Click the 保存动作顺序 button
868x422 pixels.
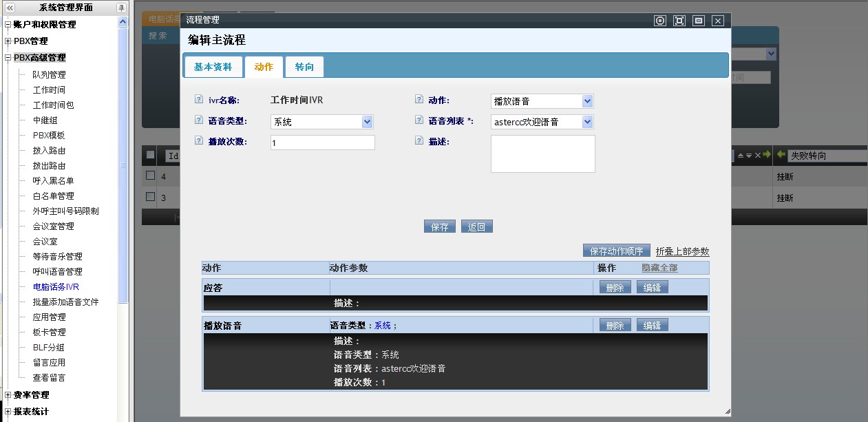tap(616, 251)
